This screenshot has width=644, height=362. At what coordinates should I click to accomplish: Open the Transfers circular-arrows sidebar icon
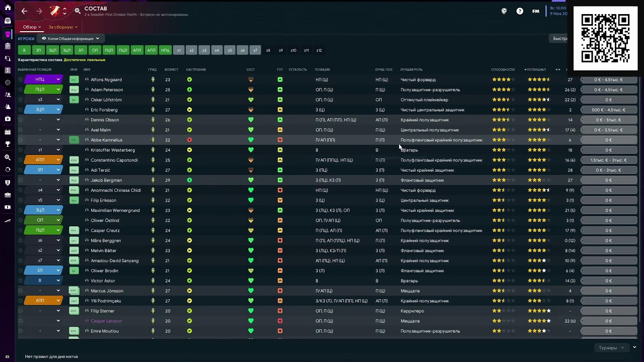point(8,169)
